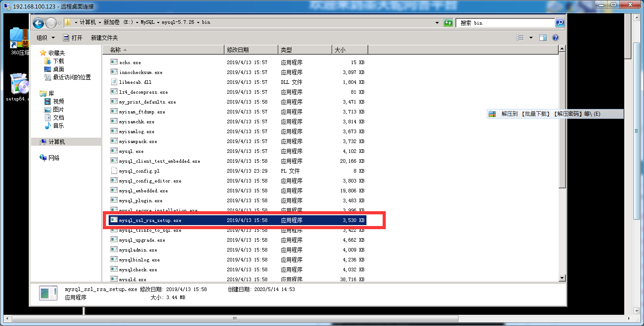This screenshot has height=326, width=644.
Task: Click the refresh button beside address bar
Action: [448, 23]
